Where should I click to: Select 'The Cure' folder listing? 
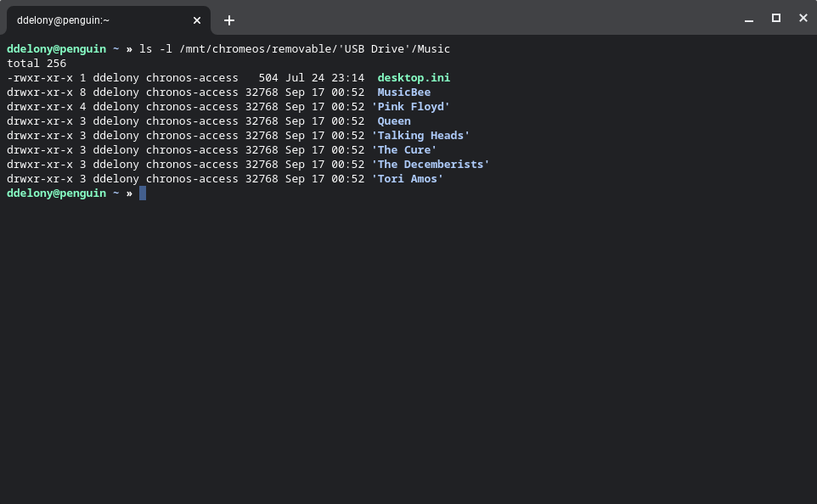[x=404, y=149]
